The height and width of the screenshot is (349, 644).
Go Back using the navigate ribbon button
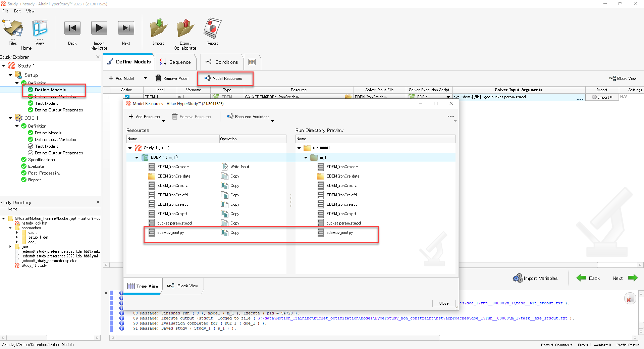[x=72, y=28]
